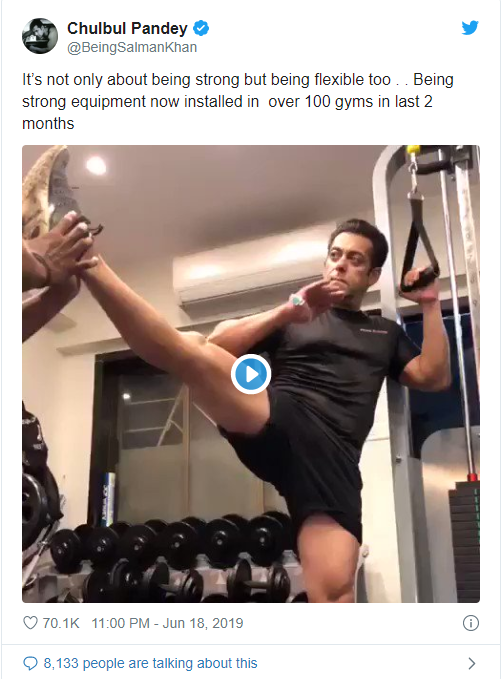Click the Twitter bird logo

pos(470,27)
